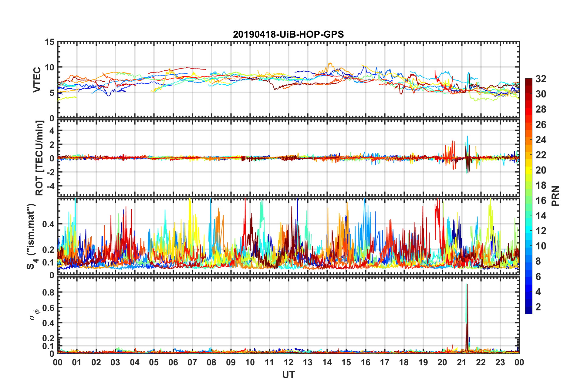
Task: Select the "PRN" colorbar label
Action: 555,196
